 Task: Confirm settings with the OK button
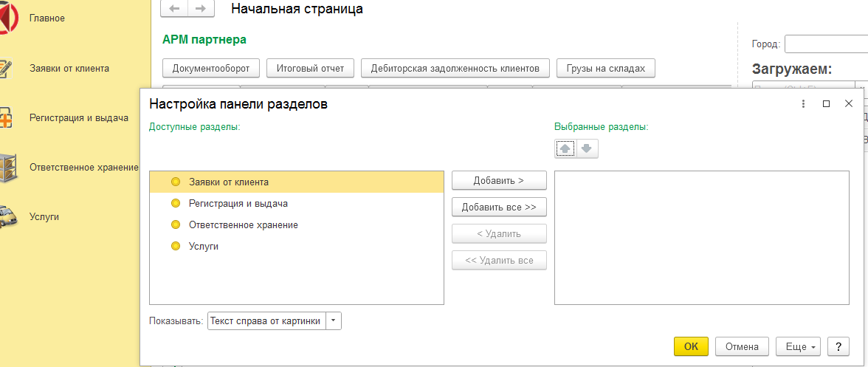[691, 346]
